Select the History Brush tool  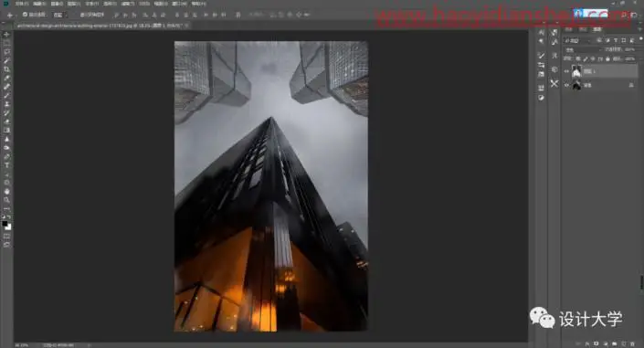coord(6,112)
